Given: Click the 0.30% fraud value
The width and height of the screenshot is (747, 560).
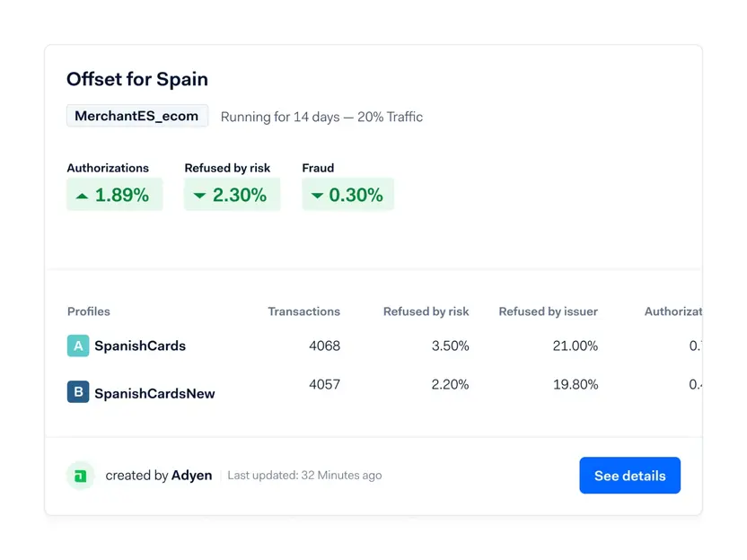Looking at the screenshot, I should pyautogui.click(x=356, y=195).
